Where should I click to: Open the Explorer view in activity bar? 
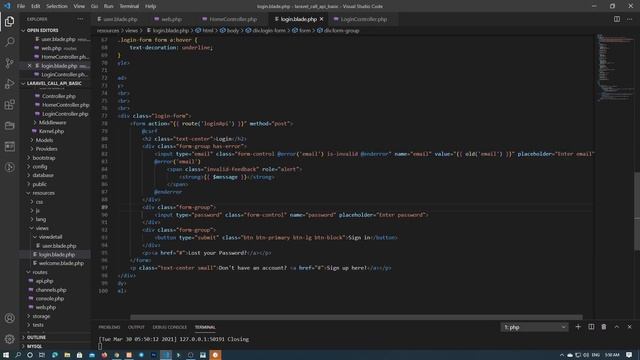point(9,22)
